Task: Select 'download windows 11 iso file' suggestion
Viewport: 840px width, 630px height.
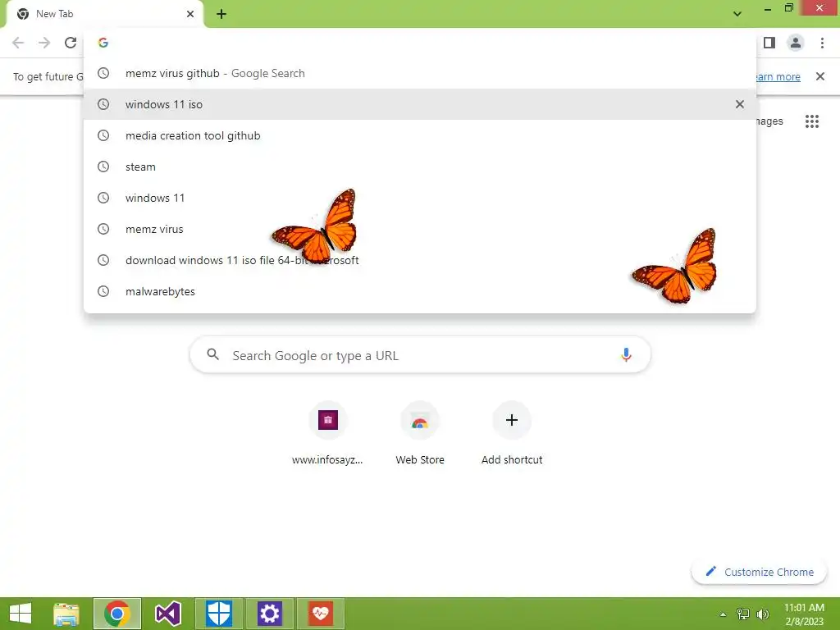Action: (420, 260)
